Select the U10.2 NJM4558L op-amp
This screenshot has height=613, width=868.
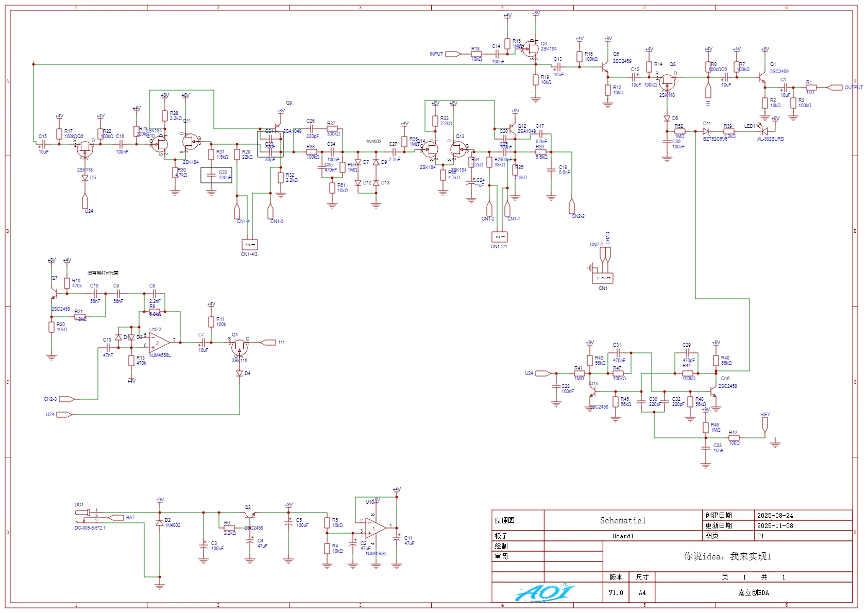[x=159, y=343]
